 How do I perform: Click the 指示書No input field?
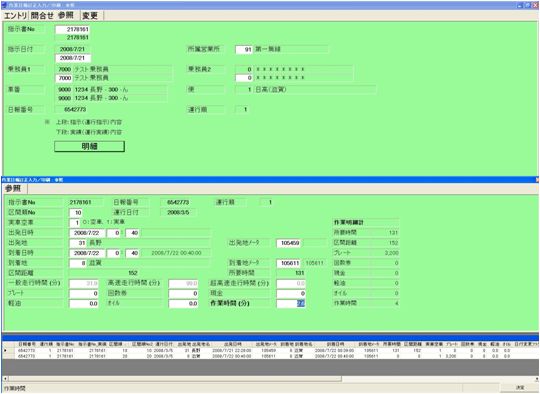(x=73, y=30)
